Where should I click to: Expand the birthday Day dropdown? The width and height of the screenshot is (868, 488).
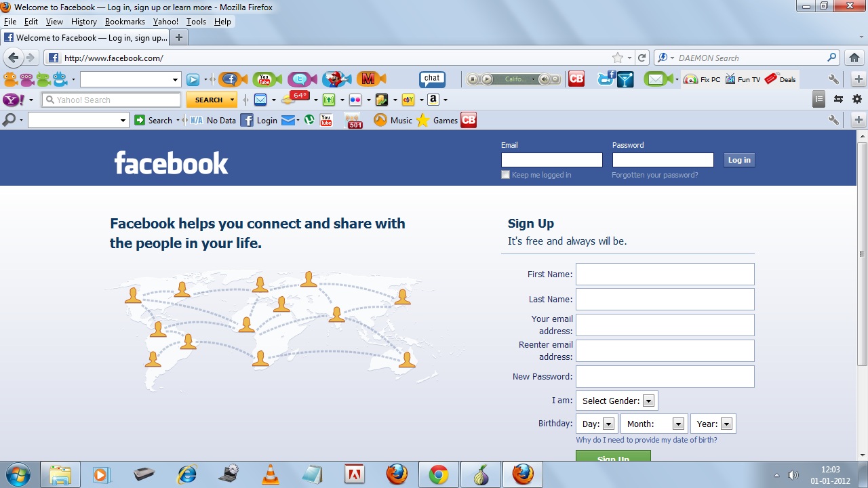pyautogui.click(x=608, y=424)
